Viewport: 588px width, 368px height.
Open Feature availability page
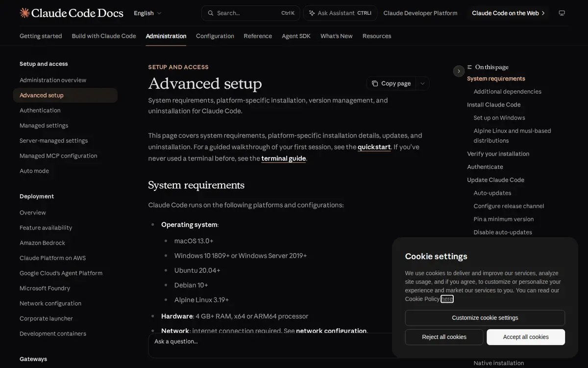tap(46, 228)
